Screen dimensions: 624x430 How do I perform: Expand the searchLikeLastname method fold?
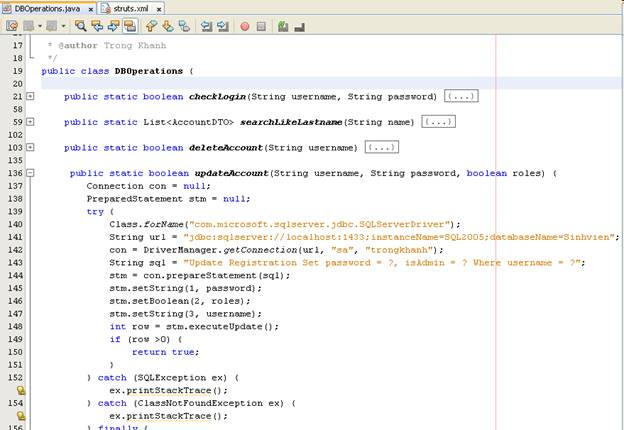[30, 122]
